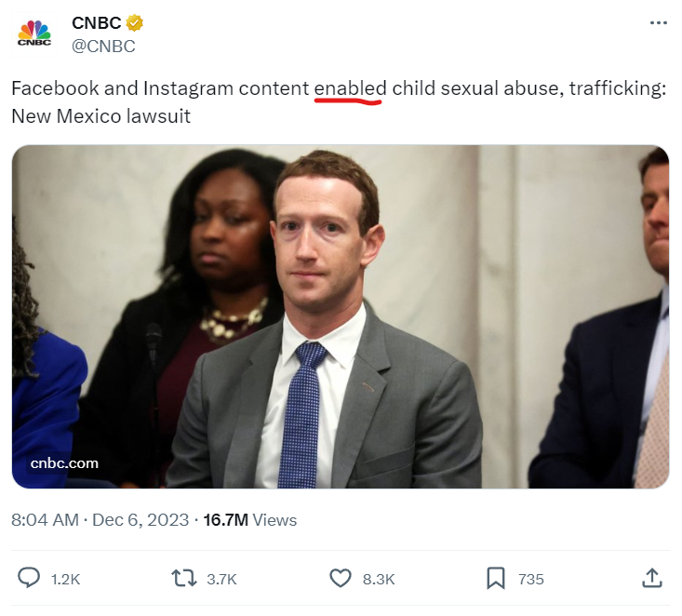This screenshot has height=616, width=682.
Task: Like the tweet with the heart icon
Action: point(341,578)
